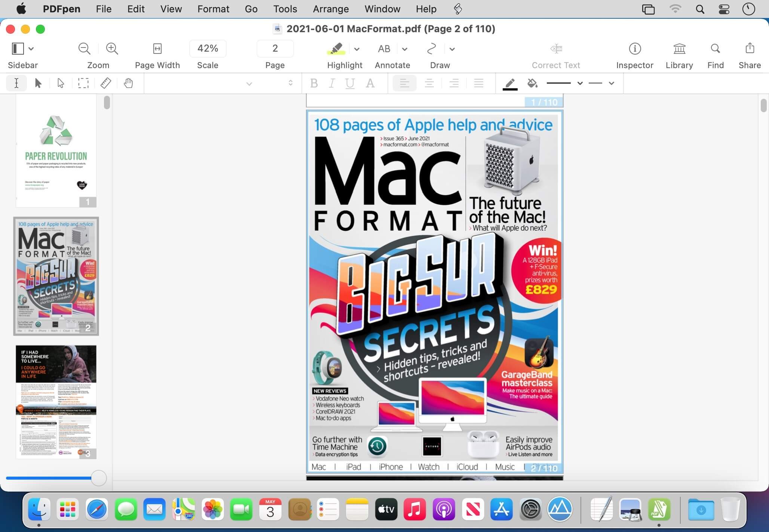Open the text color A button
Screen dimensions: 769x532
pyautogui.click(x=370, y=83)
